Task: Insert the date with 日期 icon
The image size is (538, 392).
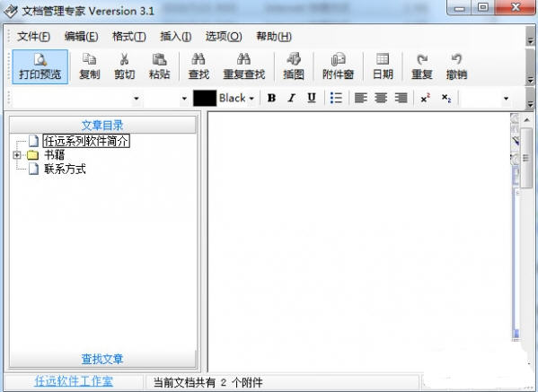Action: (383, 66)
